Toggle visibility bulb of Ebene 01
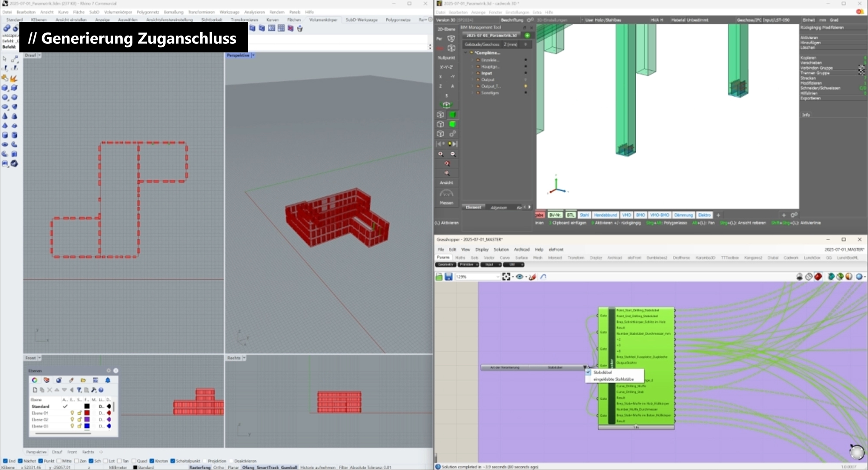 [x=72, y=413]
